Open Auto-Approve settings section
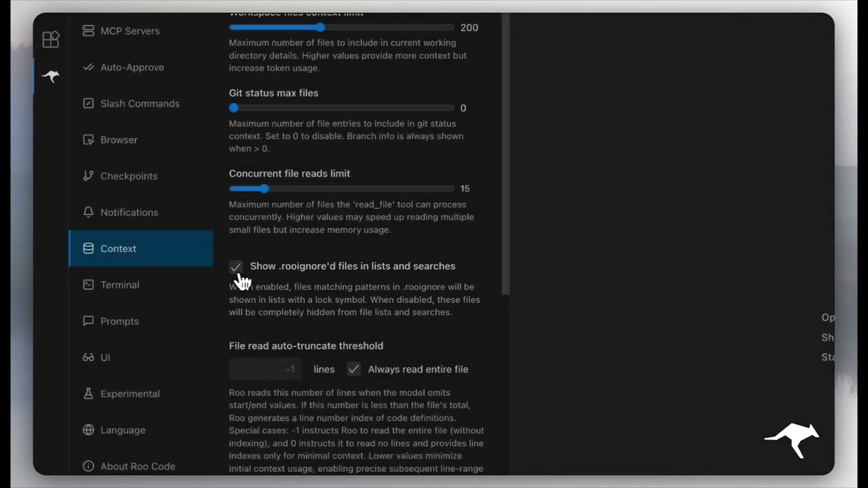The image size is (868, 488). tap(141, 67)
